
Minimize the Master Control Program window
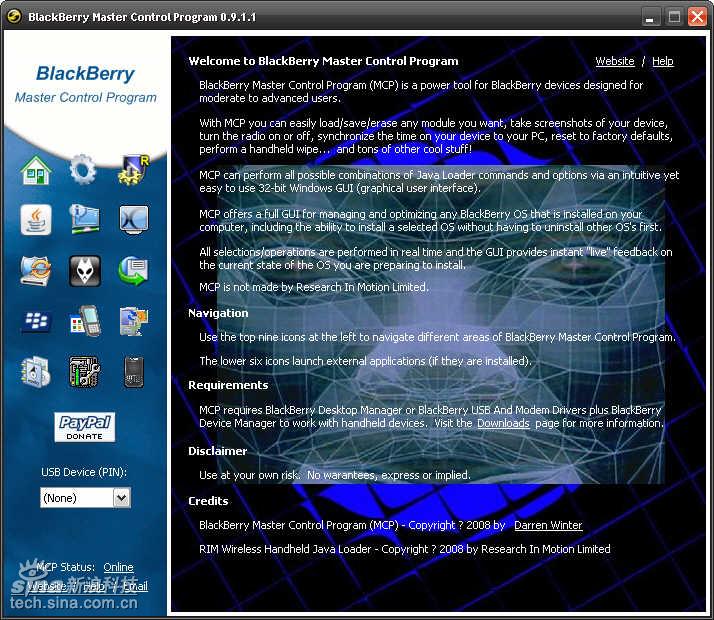coord(650,18)
